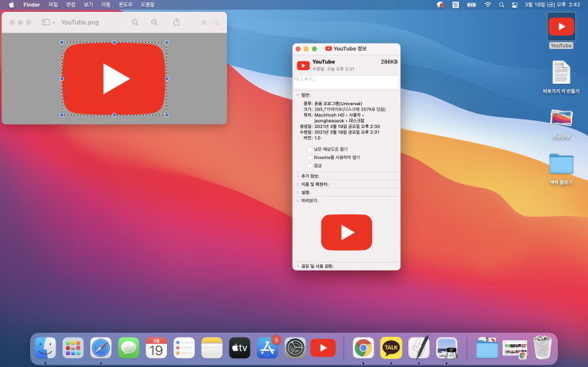Open App Store with badge 5

pos(267,348)
